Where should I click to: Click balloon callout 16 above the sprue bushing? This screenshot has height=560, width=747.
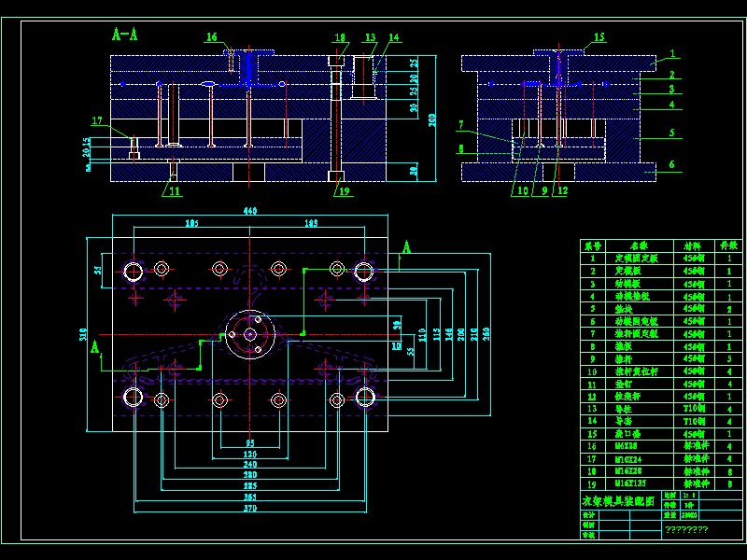pos(213,38)
